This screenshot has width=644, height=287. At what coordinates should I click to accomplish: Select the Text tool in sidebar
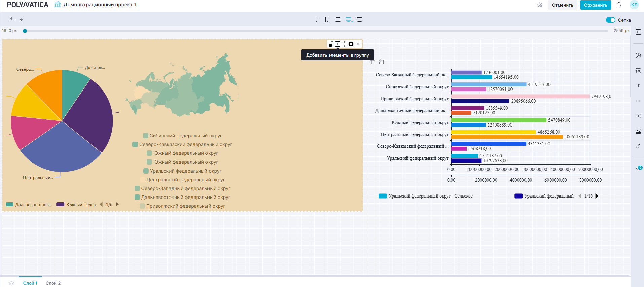click(x=638, y=86)
